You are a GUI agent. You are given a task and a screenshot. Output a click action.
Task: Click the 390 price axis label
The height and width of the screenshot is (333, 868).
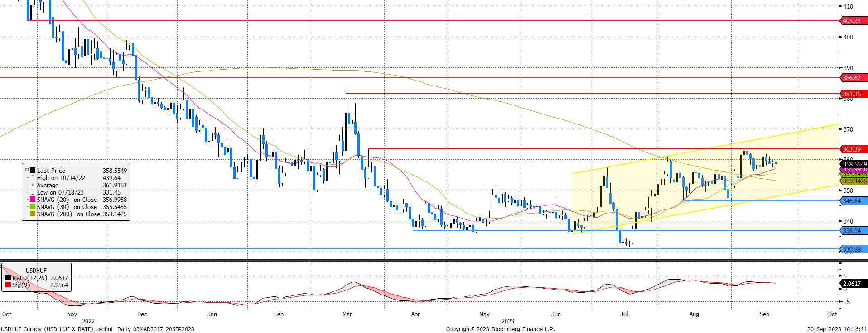pyautogui.click(x=848, y=68)
